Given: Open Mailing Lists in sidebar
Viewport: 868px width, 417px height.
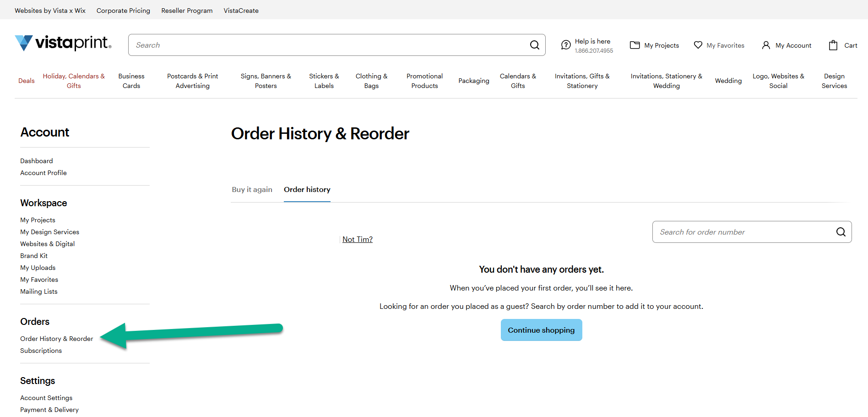Looking at the screenshot, I should (39, 291).
